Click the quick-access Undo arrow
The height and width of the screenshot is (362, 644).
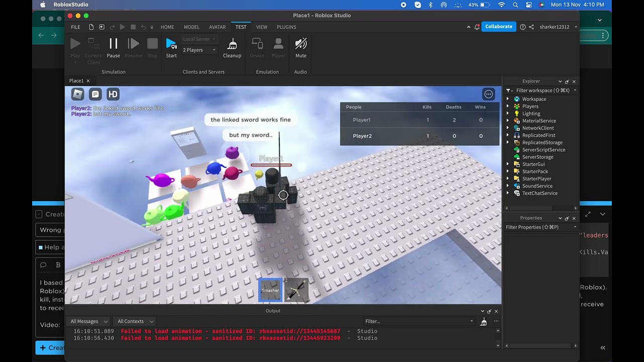coord(143,27)
